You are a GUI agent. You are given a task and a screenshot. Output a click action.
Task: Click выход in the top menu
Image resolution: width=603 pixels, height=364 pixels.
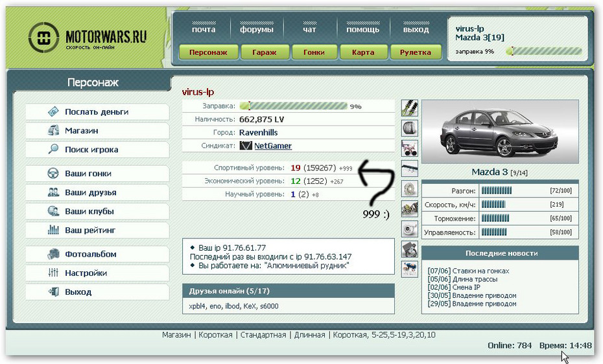click(x=416, y=29)
